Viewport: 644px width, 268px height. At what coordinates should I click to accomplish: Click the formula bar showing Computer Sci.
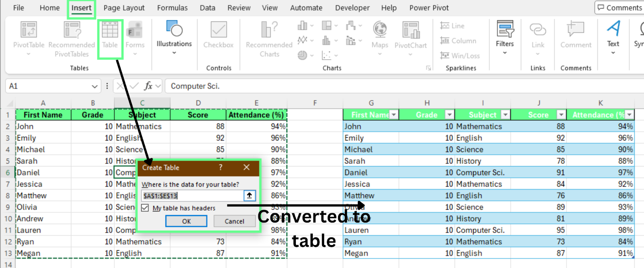click(x=405, y=86)
